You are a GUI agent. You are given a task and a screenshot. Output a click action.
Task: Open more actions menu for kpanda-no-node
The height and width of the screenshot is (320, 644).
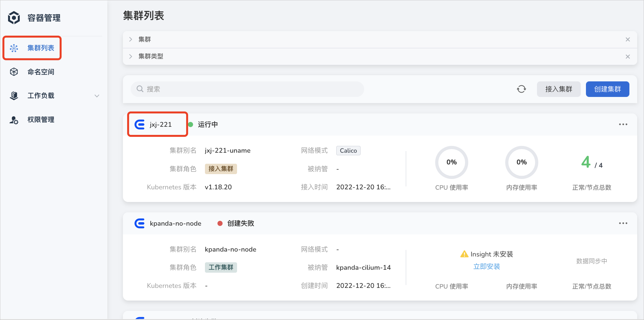623,223
